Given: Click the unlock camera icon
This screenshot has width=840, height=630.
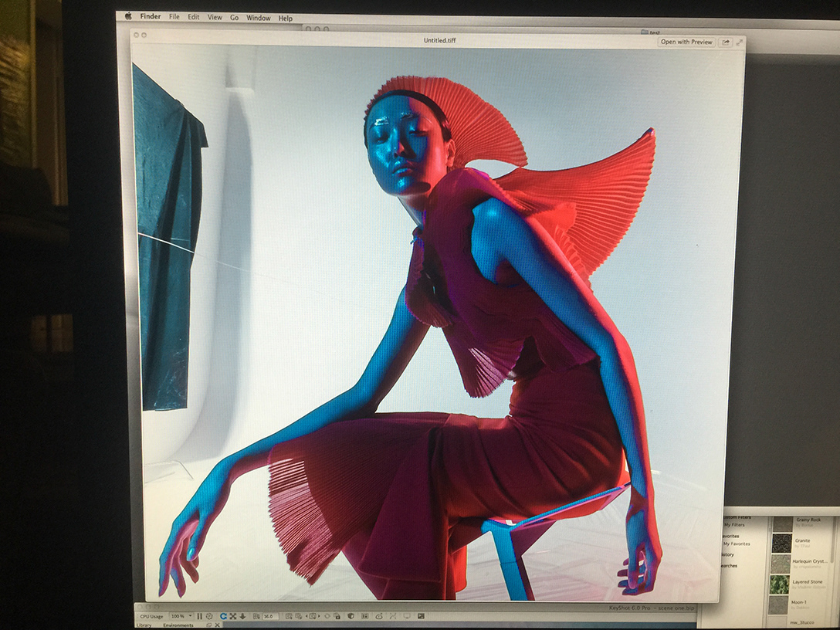Looking at the screenshot, I should 327,617.
